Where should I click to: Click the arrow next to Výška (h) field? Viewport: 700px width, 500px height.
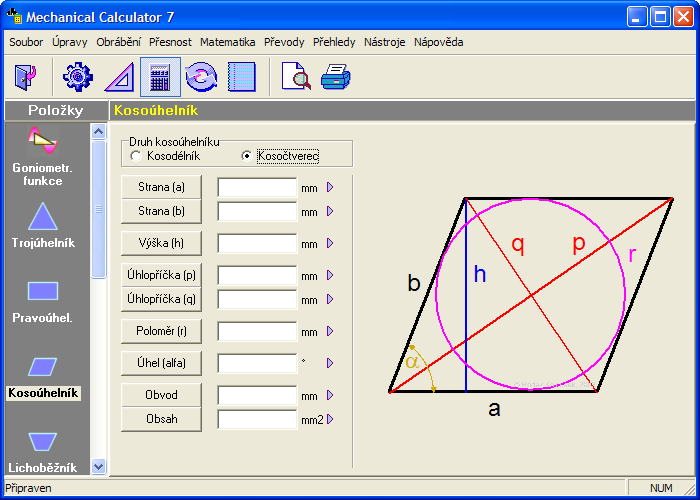pos(330,243)
